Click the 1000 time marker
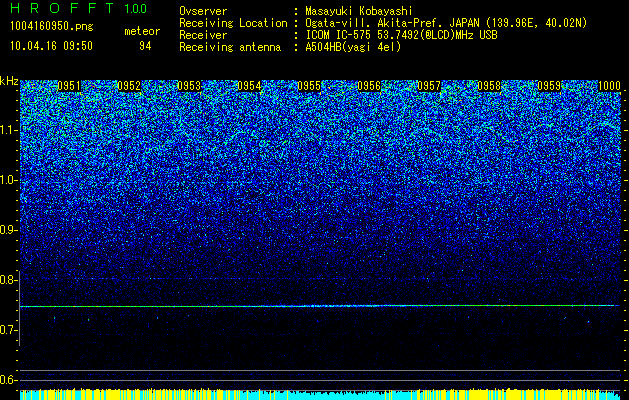Viewport: 629px width, 400px height. tap(609, 86)
